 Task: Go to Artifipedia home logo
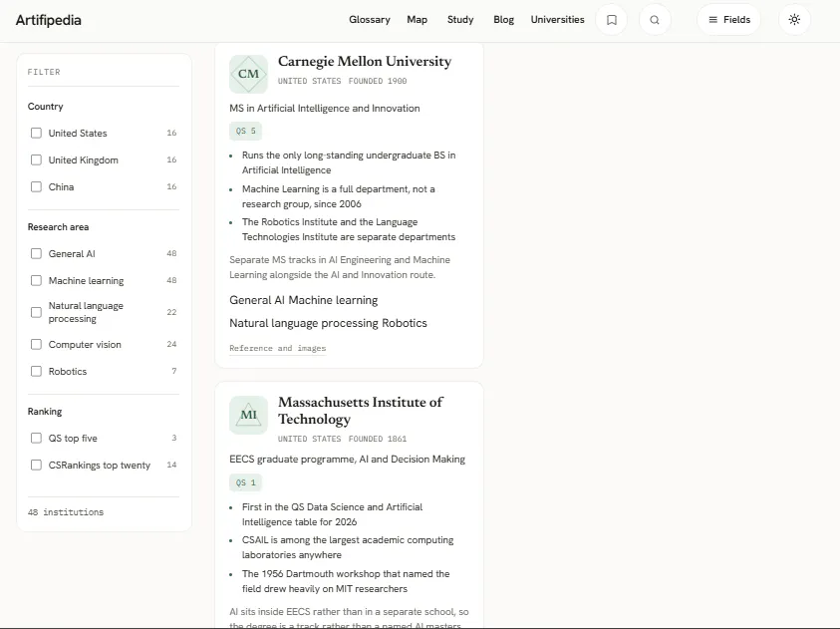pos(48,20)
